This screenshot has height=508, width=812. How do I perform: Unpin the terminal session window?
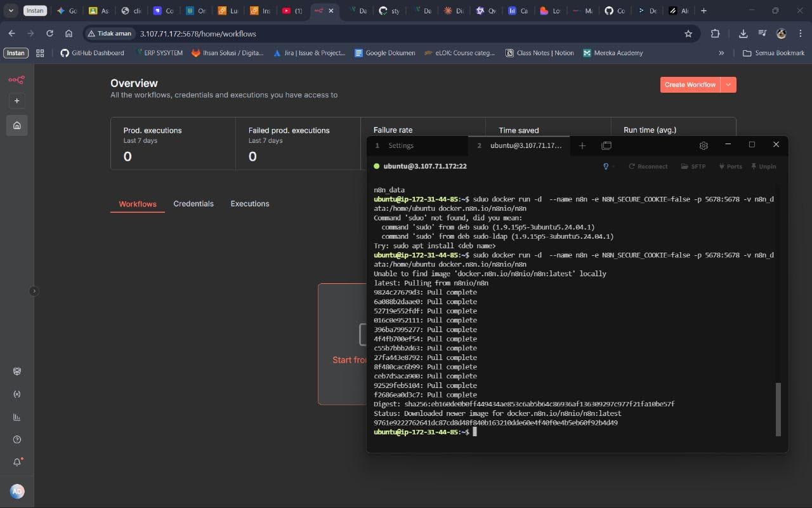764,166
